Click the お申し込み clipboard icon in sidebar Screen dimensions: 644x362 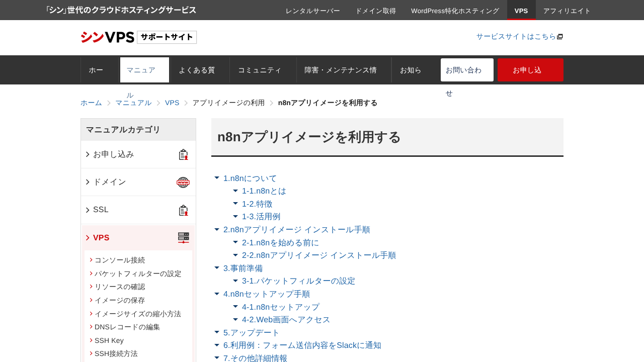coord(184,154)
